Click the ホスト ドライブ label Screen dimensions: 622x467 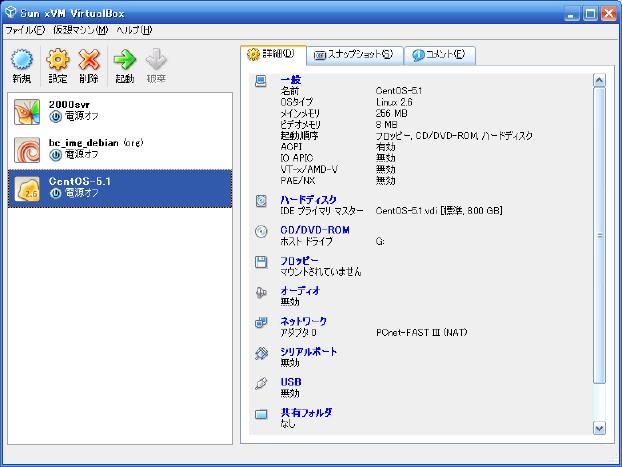(306, 241)
